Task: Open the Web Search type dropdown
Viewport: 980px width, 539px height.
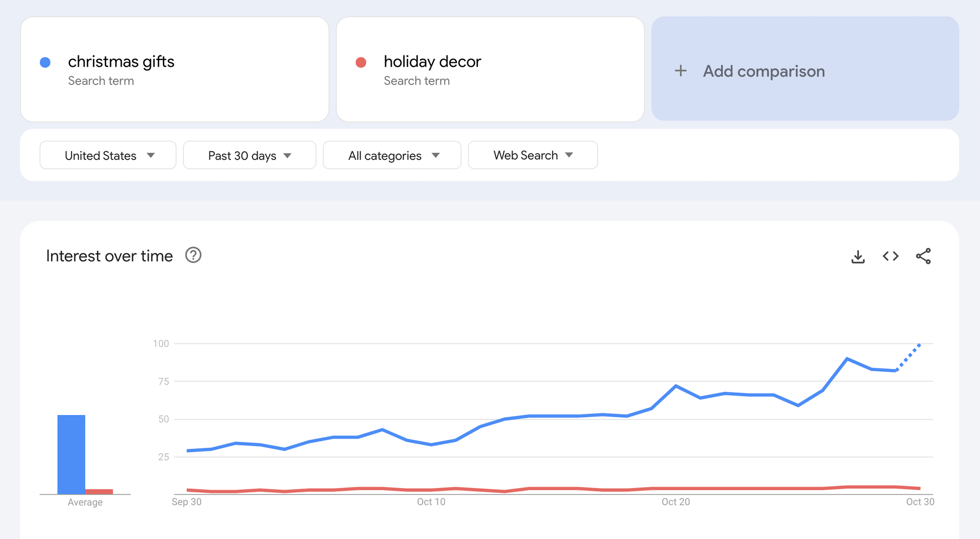Action: tap(532, 155)
